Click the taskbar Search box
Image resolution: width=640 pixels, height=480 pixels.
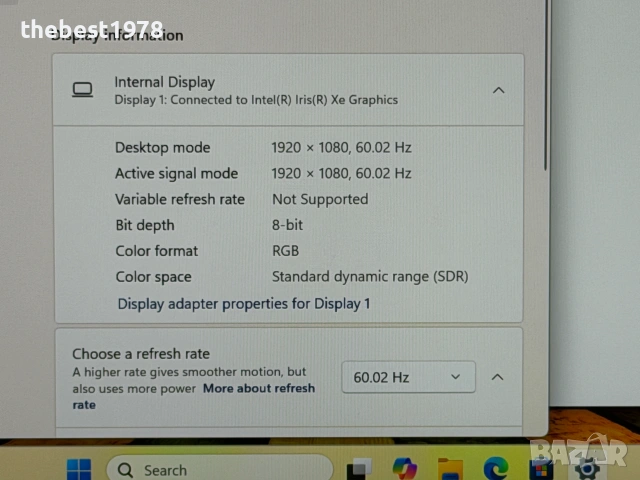[x=220, y=469]
